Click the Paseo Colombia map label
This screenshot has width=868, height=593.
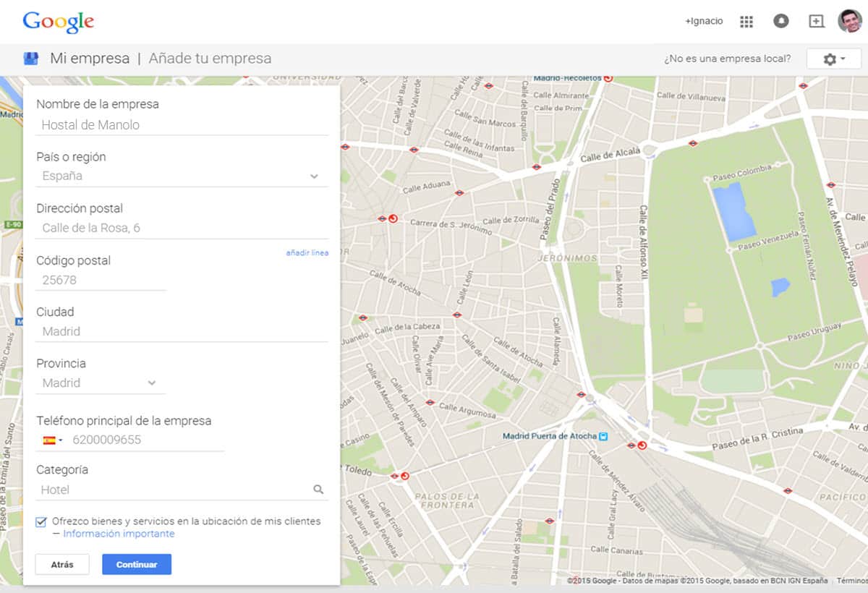click(x=743, y=174)
